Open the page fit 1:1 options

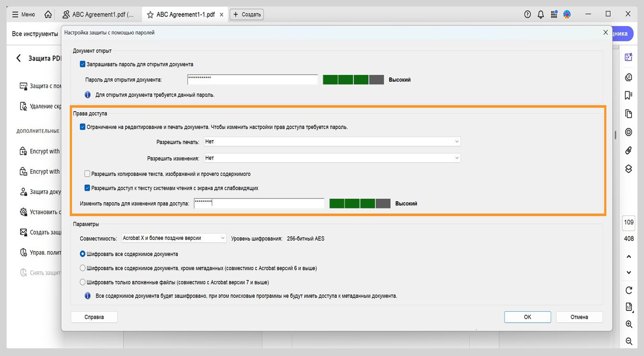tap(629, 307)
